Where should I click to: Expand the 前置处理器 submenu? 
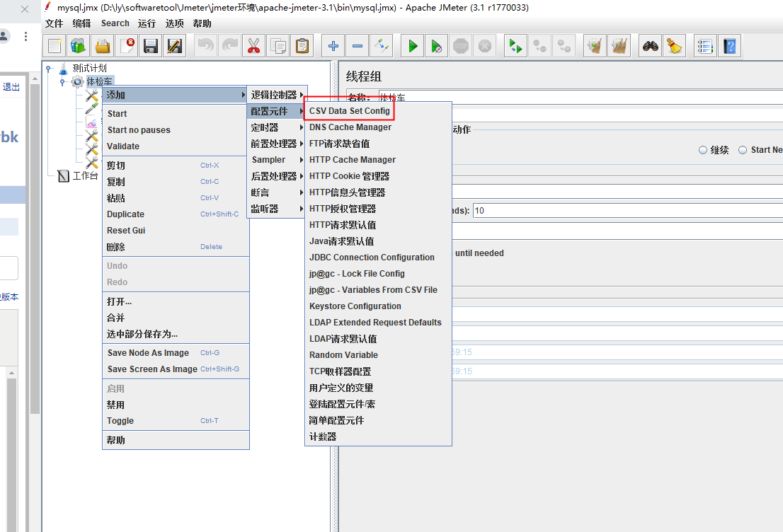tap(277, 144)
